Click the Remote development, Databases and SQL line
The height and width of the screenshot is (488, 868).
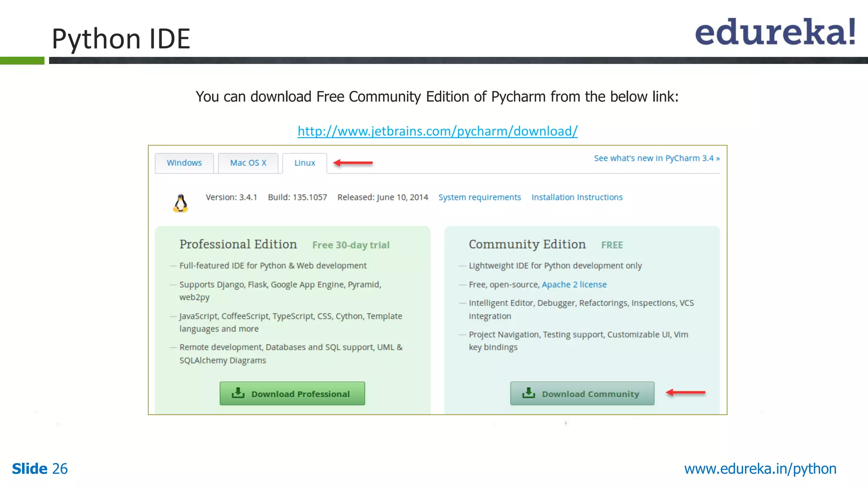tap(291, 354)
